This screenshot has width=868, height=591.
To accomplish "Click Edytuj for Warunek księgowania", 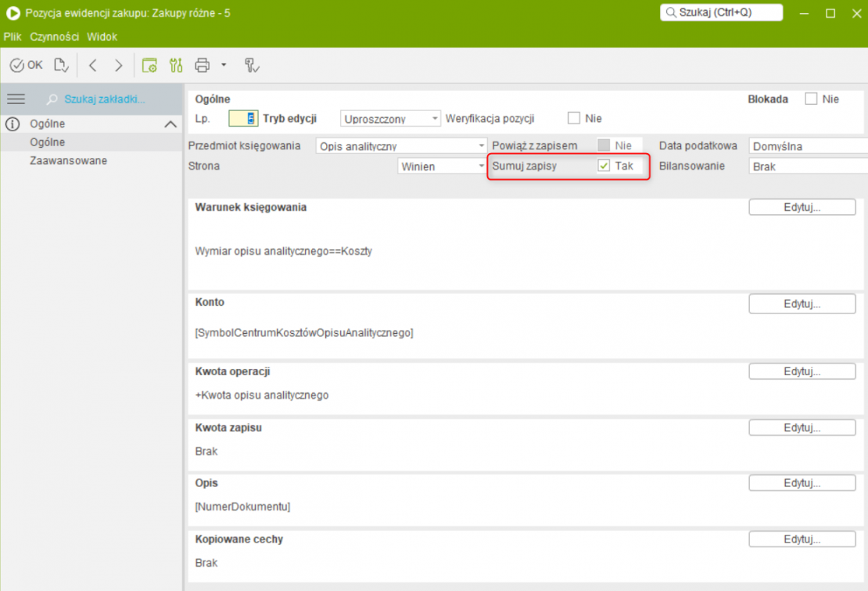I will tap(802, 207).
